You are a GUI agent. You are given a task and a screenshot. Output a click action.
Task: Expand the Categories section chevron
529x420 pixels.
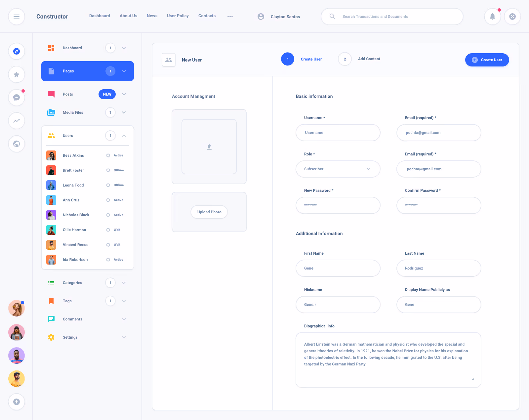124,283
